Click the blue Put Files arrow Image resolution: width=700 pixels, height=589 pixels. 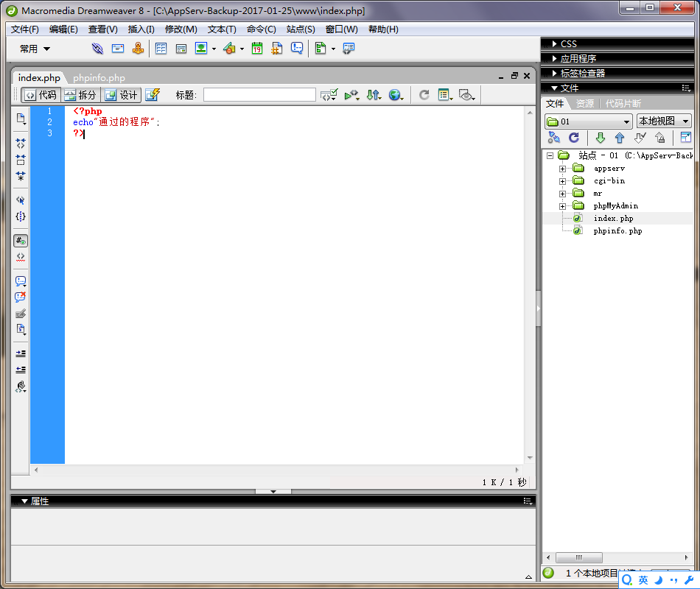pyautogui.click(x=620, y=138)
